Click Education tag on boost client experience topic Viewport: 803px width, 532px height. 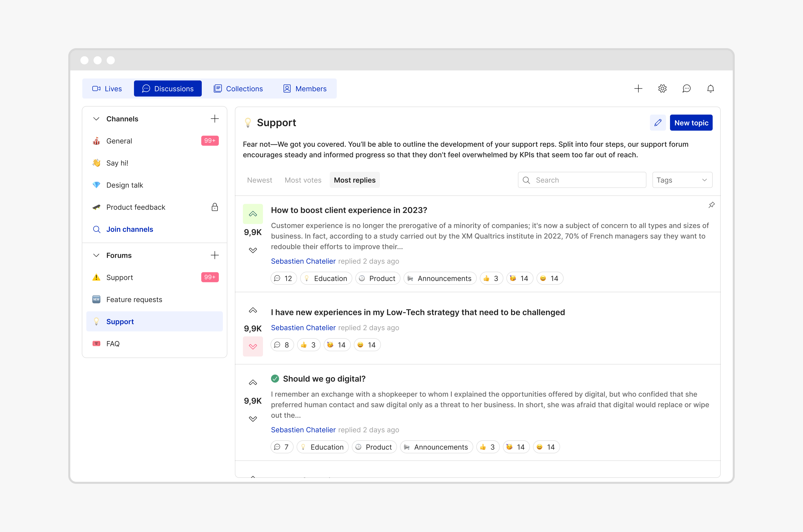(x=326, y=278)
